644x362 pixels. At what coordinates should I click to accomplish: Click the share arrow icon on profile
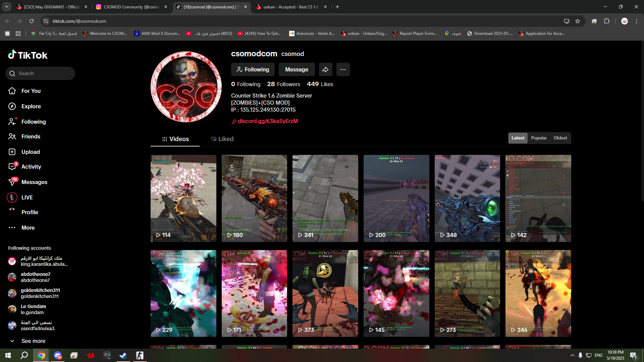coord(325,69)
